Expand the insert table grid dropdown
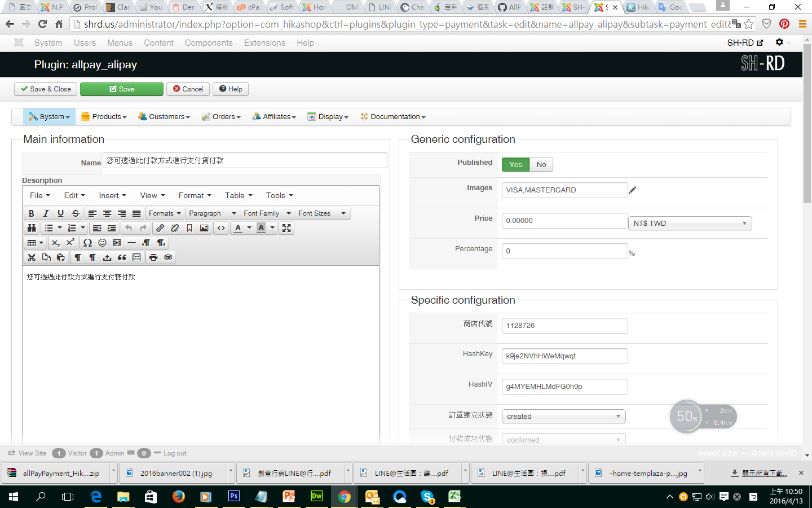This screenshot has height=508, width=812. 36,243
